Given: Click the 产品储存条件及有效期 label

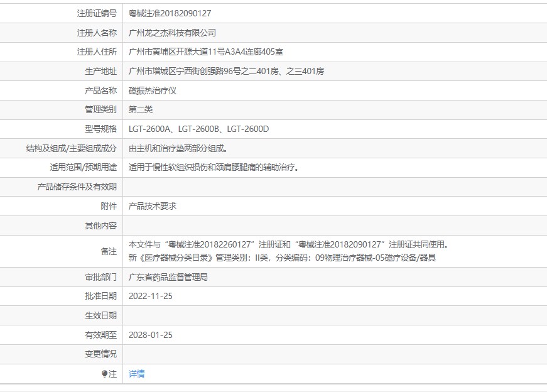Looking at the screenshot, I should 77,187.
